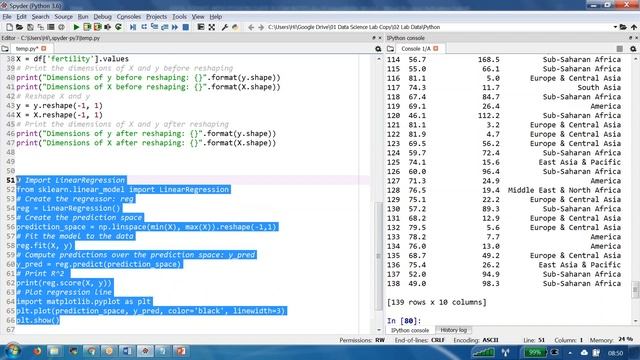Open the View menu
The width and height of the screenshot is (640, 360).
pyautogui.click(x=198, y=17)
